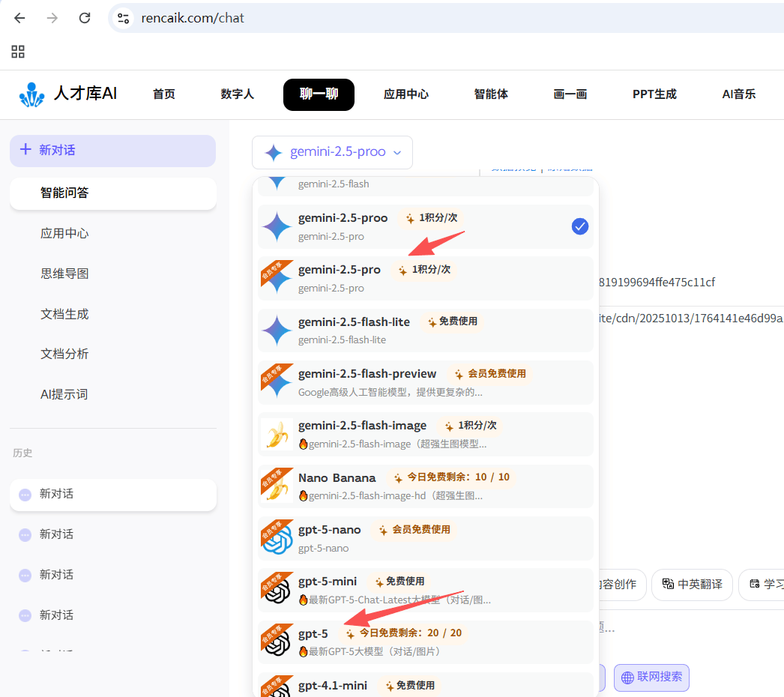Start a new chat with 新对话 button

point(112,151)
